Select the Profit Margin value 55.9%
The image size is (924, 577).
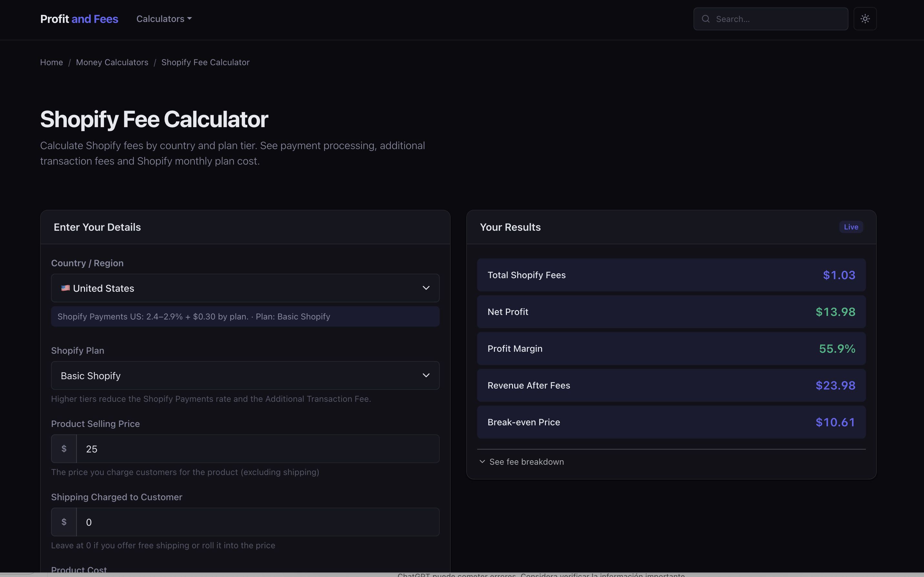837,349
